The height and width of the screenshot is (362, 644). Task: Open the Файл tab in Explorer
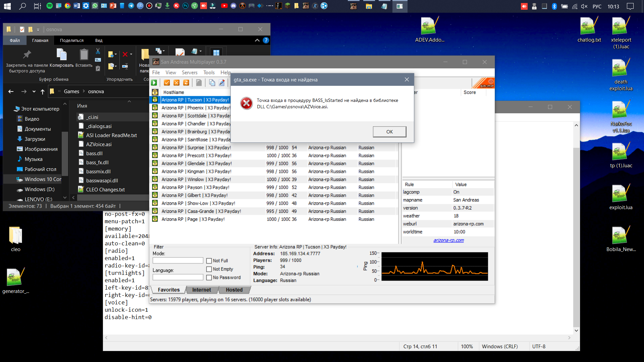[15, 40]
